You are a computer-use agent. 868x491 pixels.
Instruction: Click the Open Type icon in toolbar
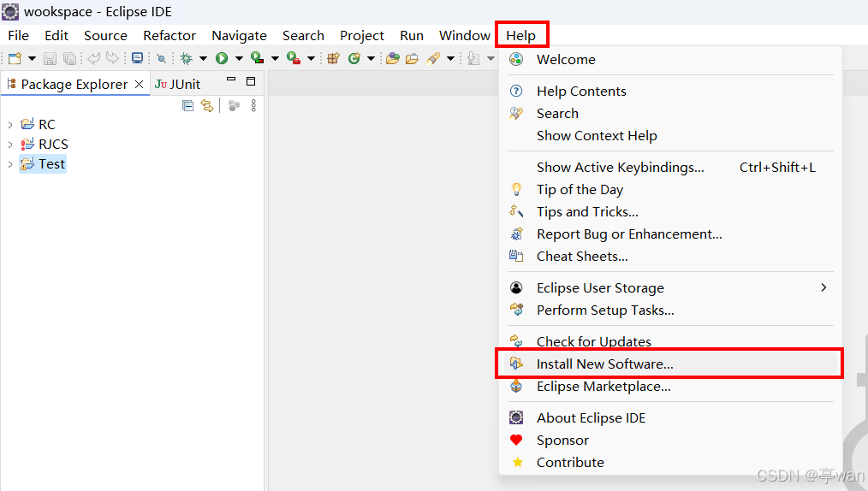click(x=392, y=58)
